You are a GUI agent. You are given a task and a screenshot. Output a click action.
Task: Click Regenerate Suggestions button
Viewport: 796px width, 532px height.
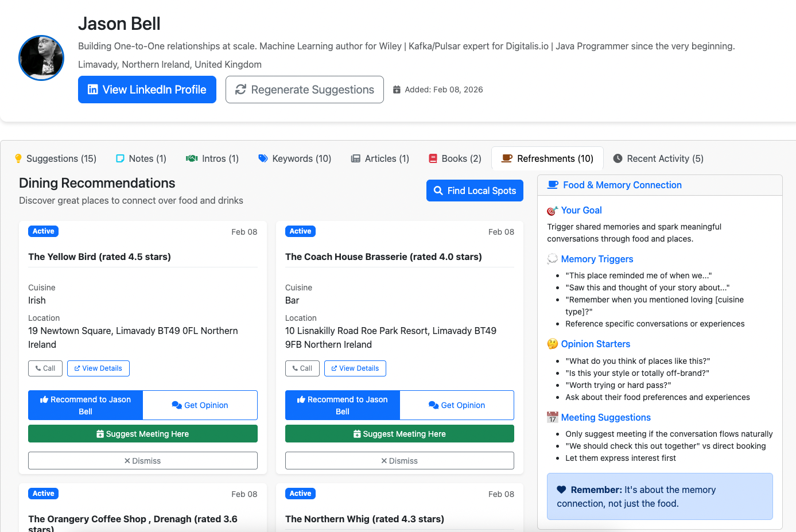pyautogui.click(x=304, y=90)
